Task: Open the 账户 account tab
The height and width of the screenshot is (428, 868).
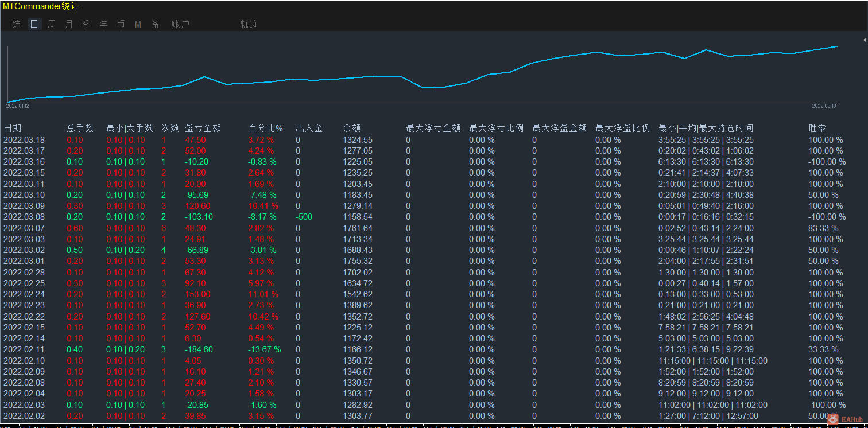Action: click(x=180, y=24)
